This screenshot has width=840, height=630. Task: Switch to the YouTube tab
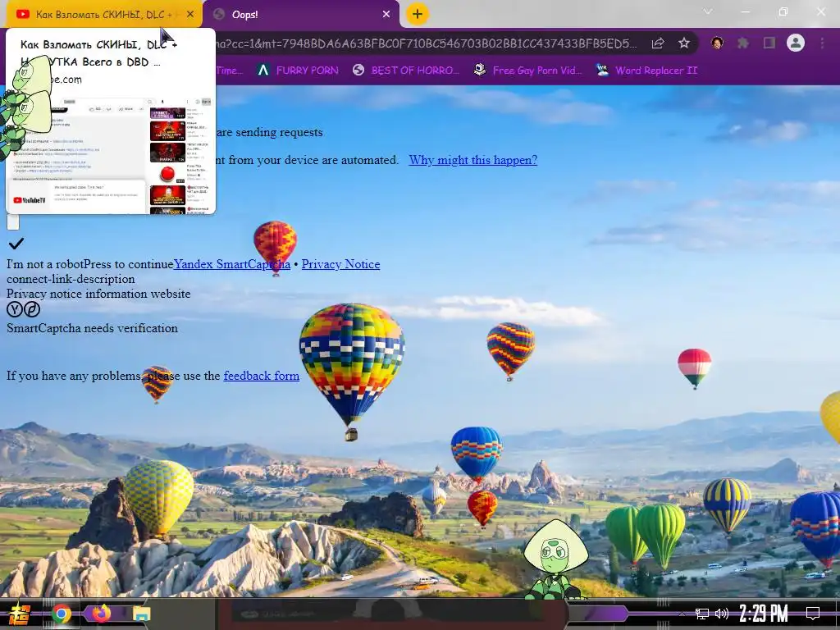pyautogui.click(x=103, y=15)
